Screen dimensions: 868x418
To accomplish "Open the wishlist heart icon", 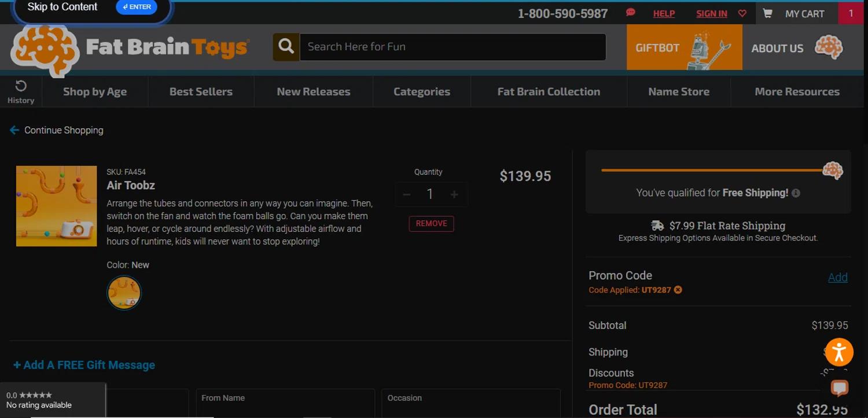I will coord(742,13).
